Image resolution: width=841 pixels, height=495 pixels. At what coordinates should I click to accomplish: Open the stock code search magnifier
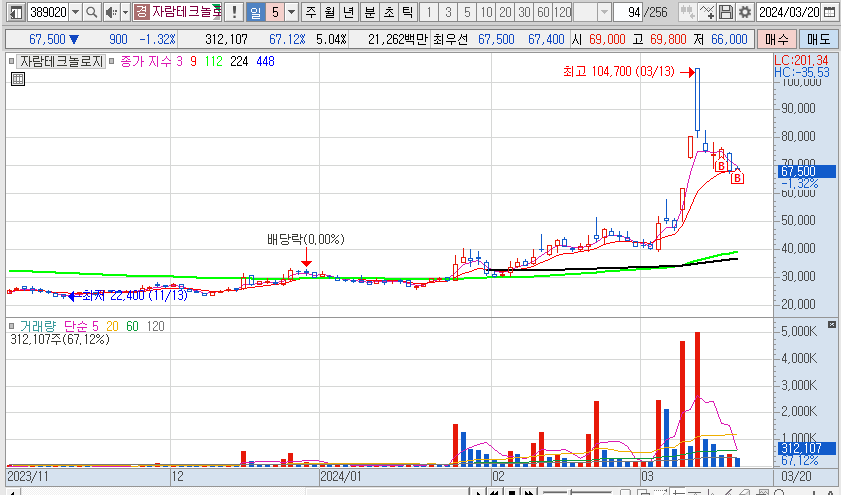point(92,12)
